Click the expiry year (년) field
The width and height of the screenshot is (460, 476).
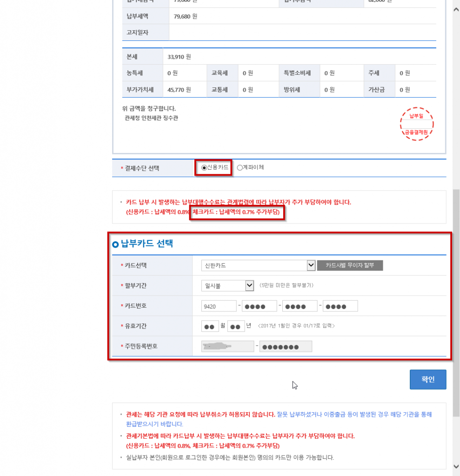(x=236, y=326)
